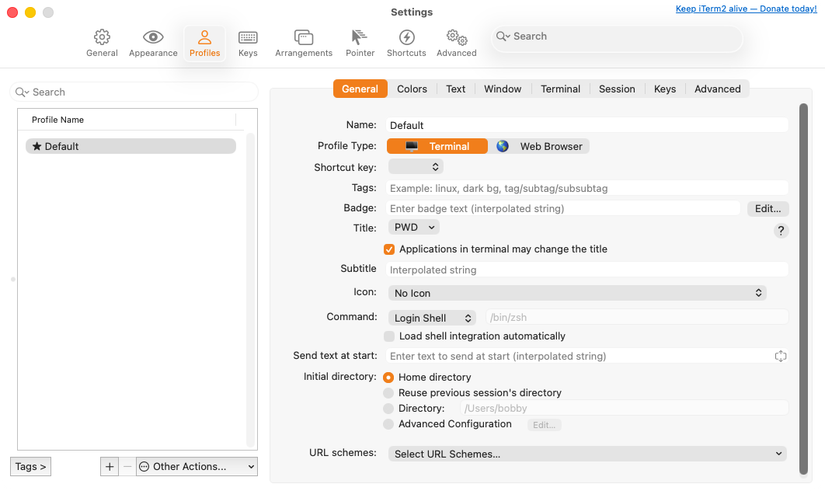Click the Title help question mark

[x=781, y=230]
